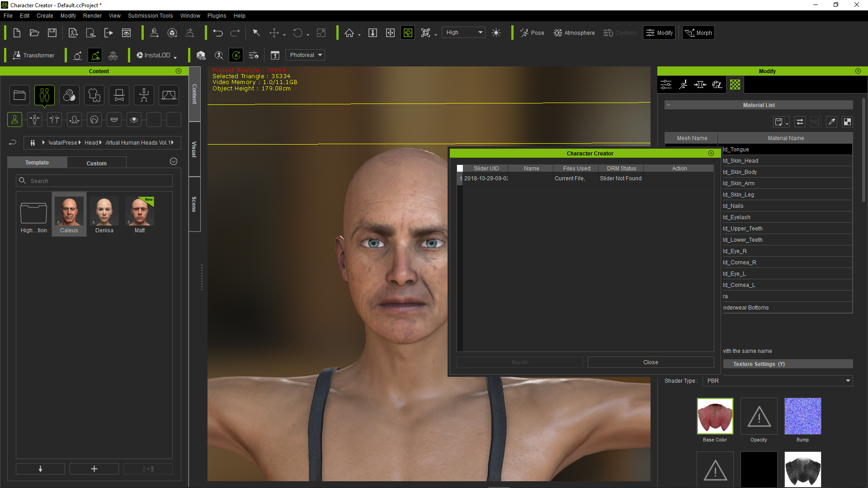Click the sun lighting icon

496,33
